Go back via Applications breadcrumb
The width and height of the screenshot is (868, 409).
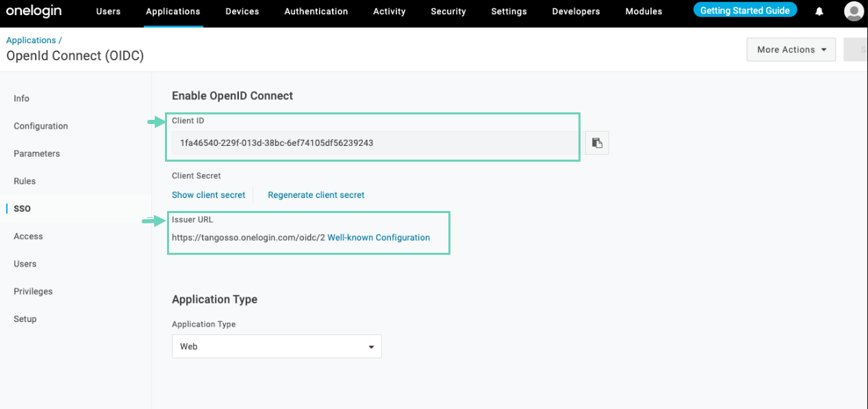31,40
